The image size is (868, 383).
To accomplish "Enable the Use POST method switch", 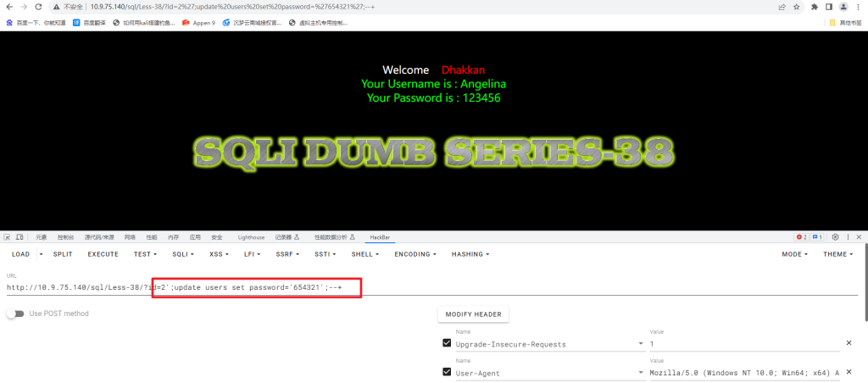I will 15,314.
